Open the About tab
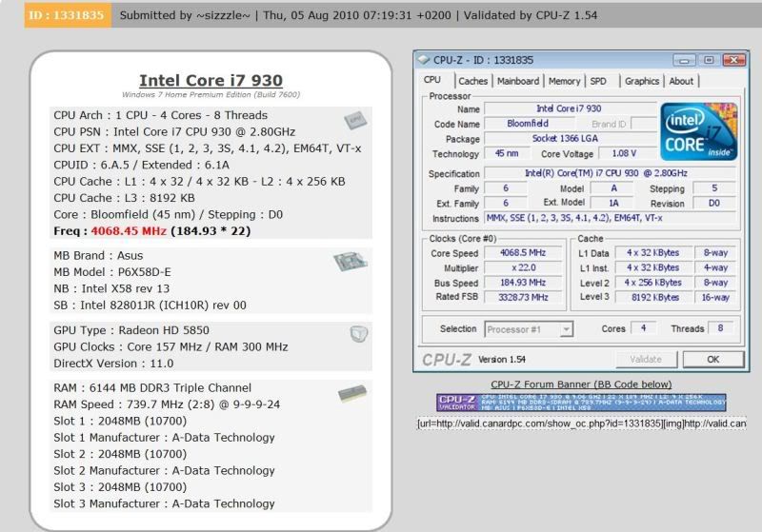This screenshot has height=532, width=762. (x=681, y=81)
